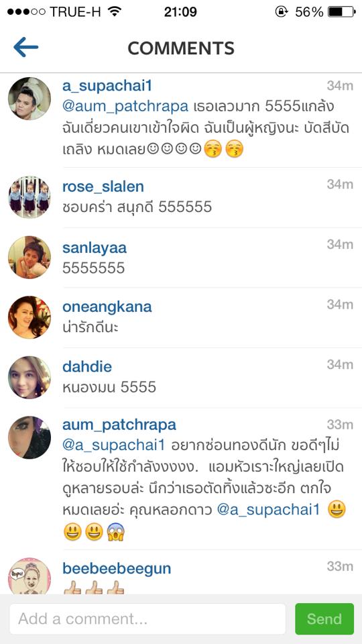Visit the sanlayaa username link
Viewport: 362px width, 644px height.
coord(95,248)
